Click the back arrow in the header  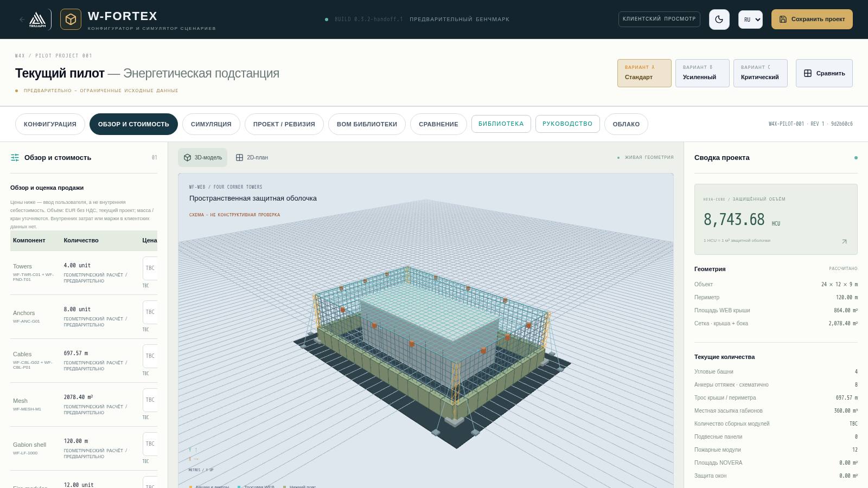click(x=22, y=20)
